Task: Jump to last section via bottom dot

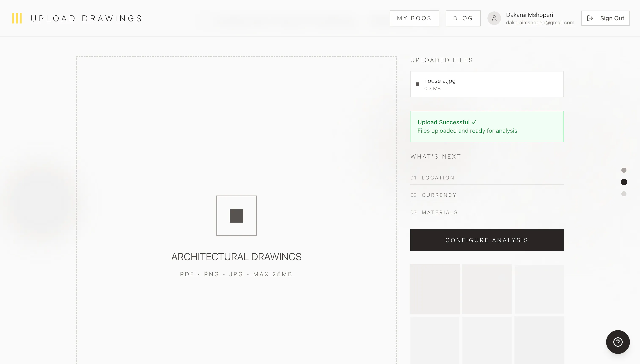Action: tap(624, 194)
